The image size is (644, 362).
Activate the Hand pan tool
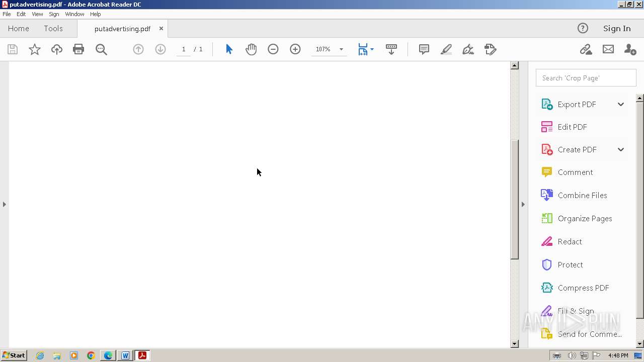coord(251,49)
